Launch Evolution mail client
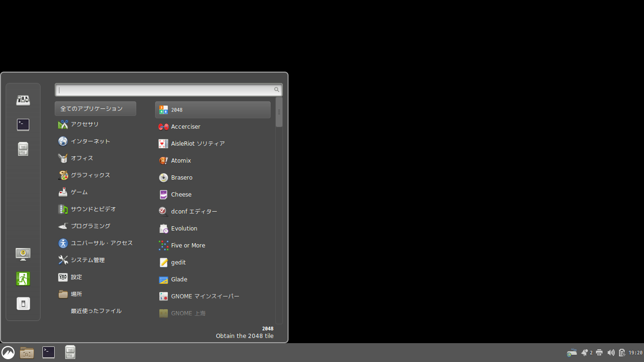This screenshot has width=644, height=362. tap(213, 228)
